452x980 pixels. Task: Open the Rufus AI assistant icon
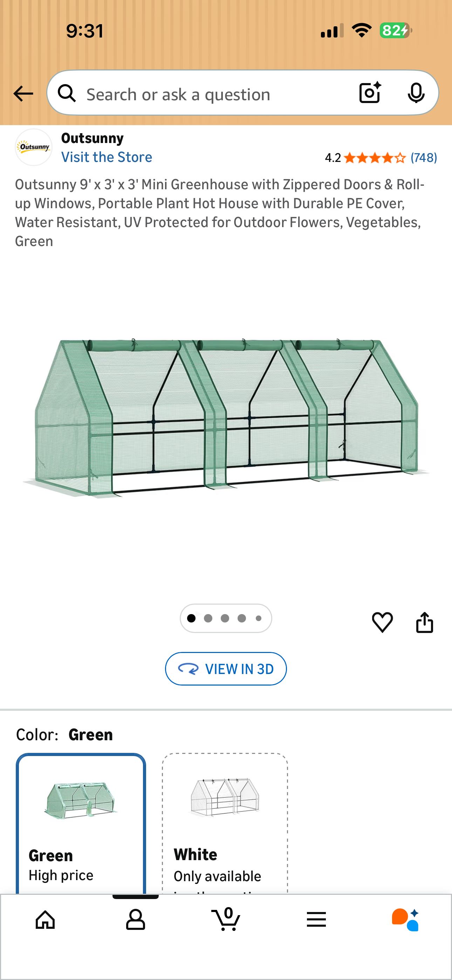coord(406,919)
